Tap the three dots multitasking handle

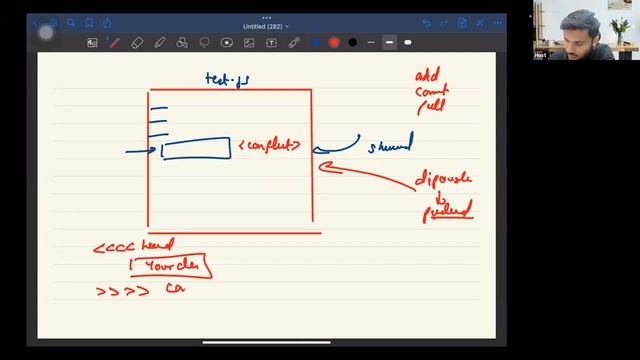[x=267, y=18]
